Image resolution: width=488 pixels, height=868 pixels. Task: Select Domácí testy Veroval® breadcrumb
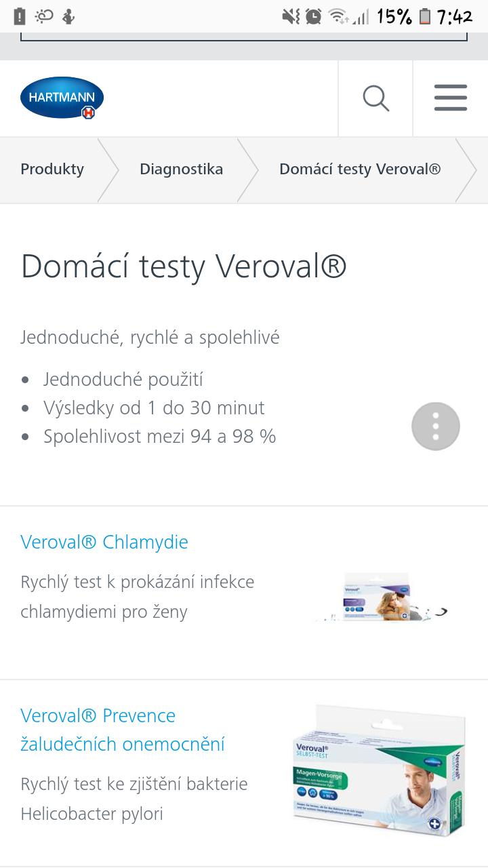360,170
